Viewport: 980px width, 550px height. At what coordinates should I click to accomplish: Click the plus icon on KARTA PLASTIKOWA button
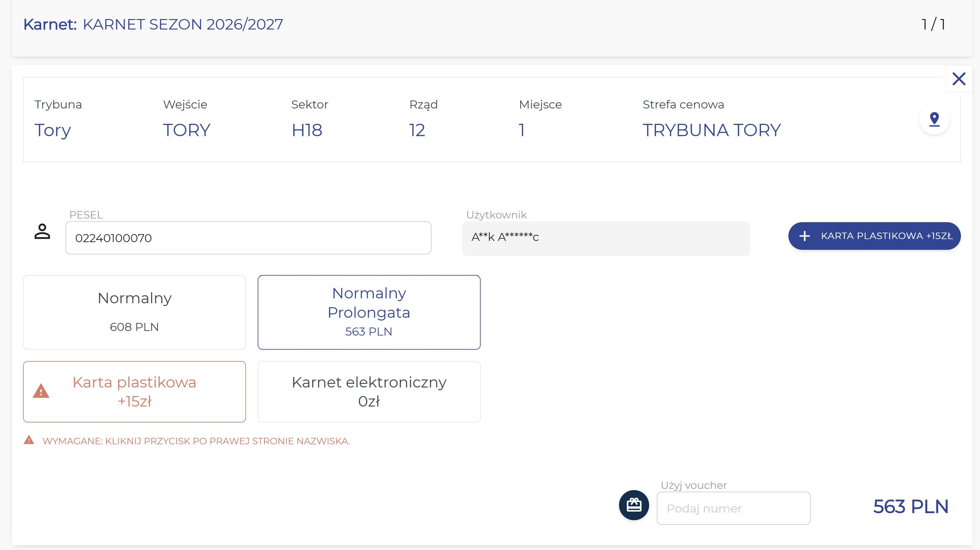coord(805,236)
